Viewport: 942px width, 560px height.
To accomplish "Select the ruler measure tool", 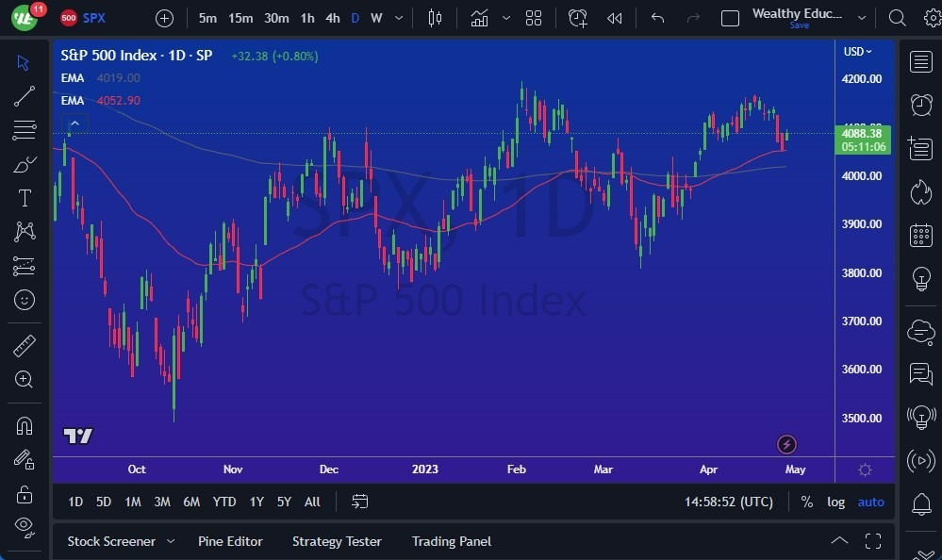I will click(24, 346).
